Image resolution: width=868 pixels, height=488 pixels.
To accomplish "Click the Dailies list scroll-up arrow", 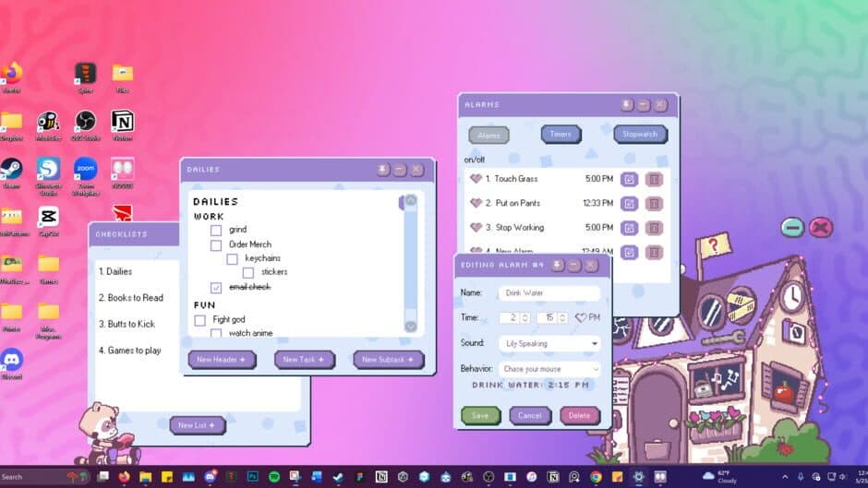I will pos(411,200).
